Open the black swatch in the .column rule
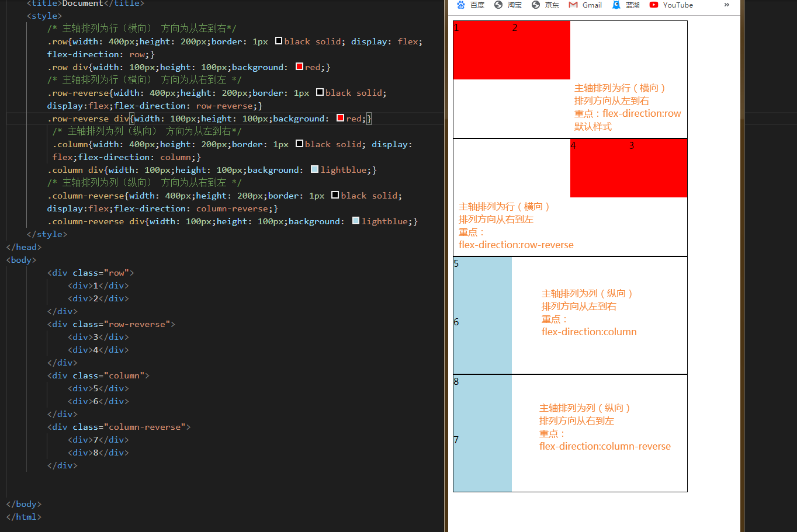The image size is (797, 532). pos(299,144)
